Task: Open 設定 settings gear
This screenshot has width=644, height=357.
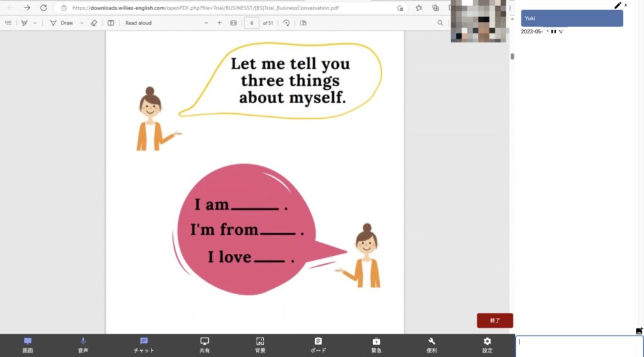Action: click(x=487, y=344)
